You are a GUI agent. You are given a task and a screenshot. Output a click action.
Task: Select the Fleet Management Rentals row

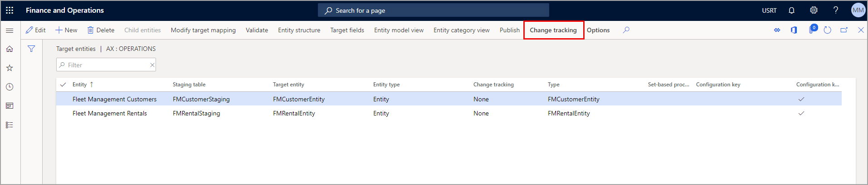(449, 113)
